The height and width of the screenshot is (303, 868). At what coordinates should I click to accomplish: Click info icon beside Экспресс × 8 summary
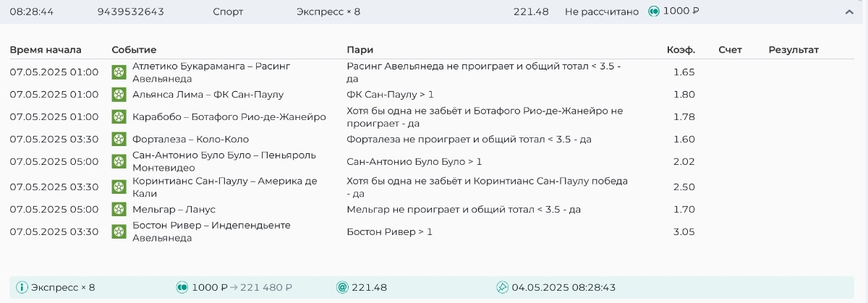[x=22, y=288]
